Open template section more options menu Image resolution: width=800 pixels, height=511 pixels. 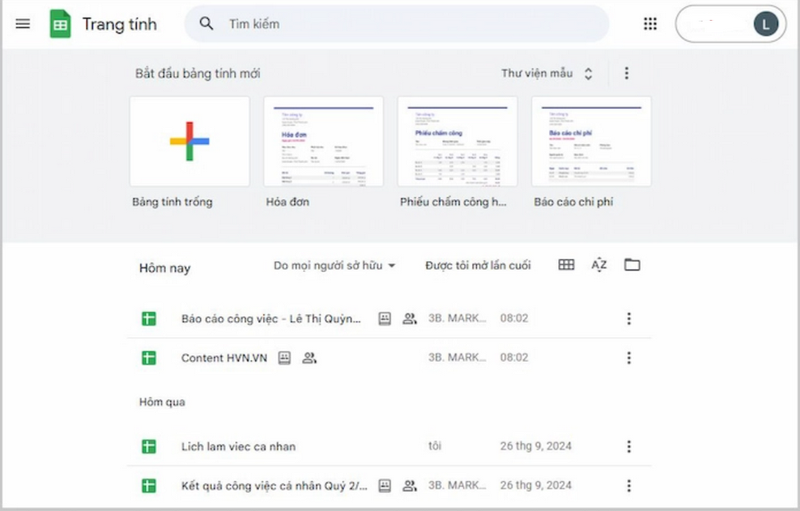[x=627, y=73]
